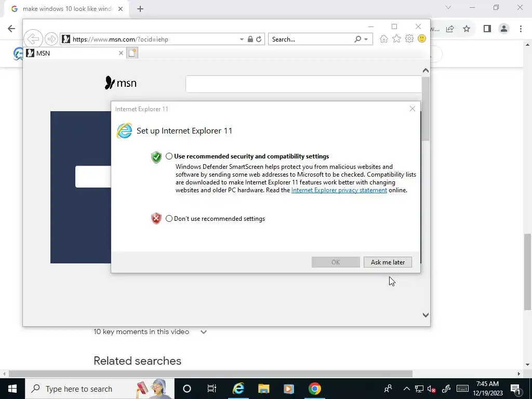This screenshot has height=399, width=532.
Task: Click the smiley feedback icon
Action: click(x=422, y=38)
